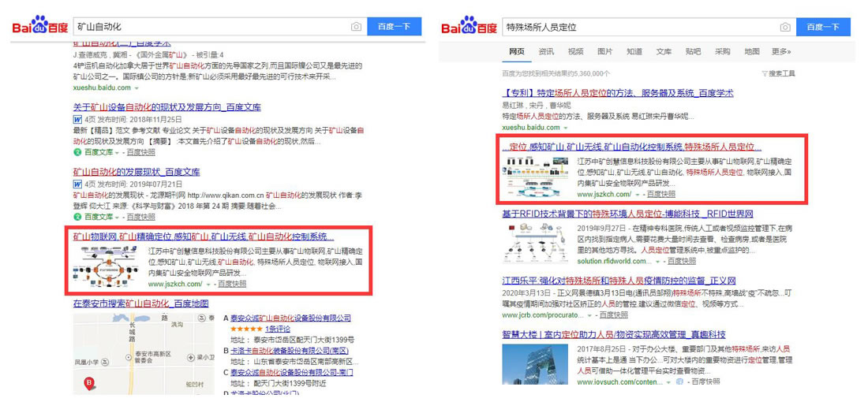Open 江西乐平 正义网 result link
Image resolution: width=868 pixels, height=402 pixels.
[x=619, y=280]
